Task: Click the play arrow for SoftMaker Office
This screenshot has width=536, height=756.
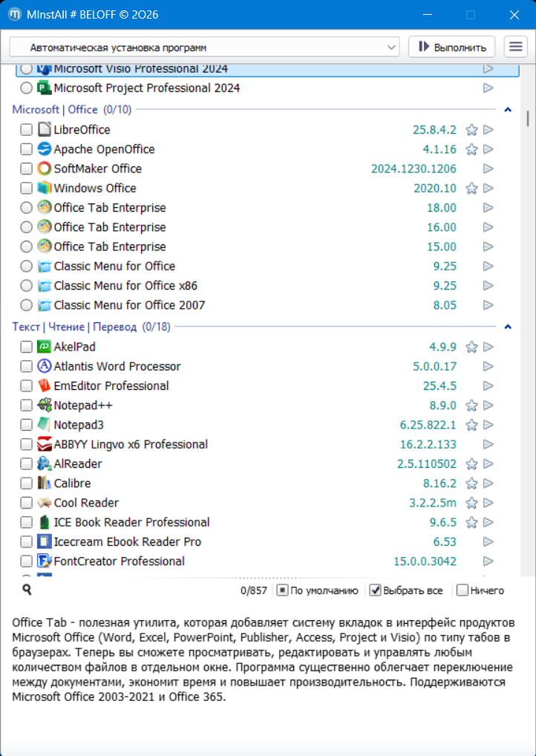Action: (x=488, y=169)
